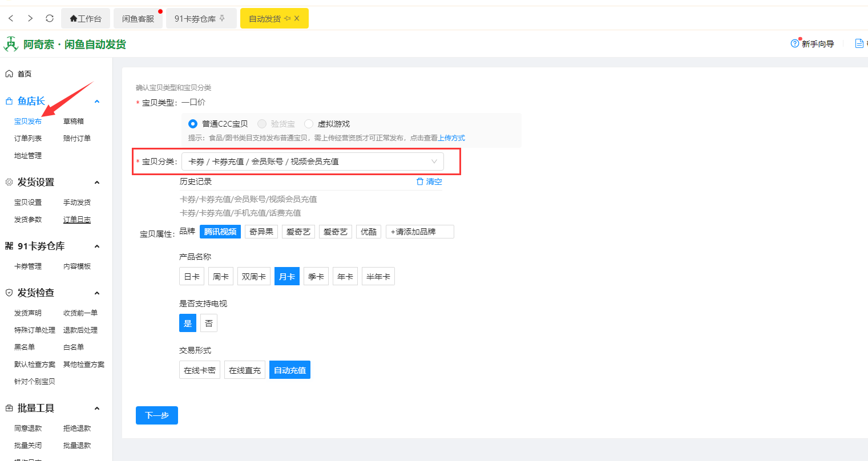
Task: Collapse the 鱼店长 section chevron
Action: tap(97, 102)
